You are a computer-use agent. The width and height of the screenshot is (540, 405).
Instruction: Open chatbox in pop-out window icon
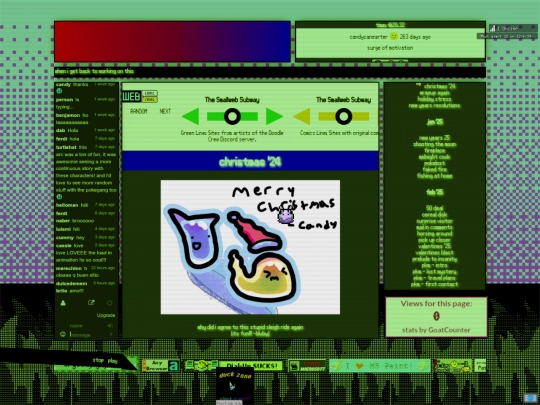coord(91,303)
